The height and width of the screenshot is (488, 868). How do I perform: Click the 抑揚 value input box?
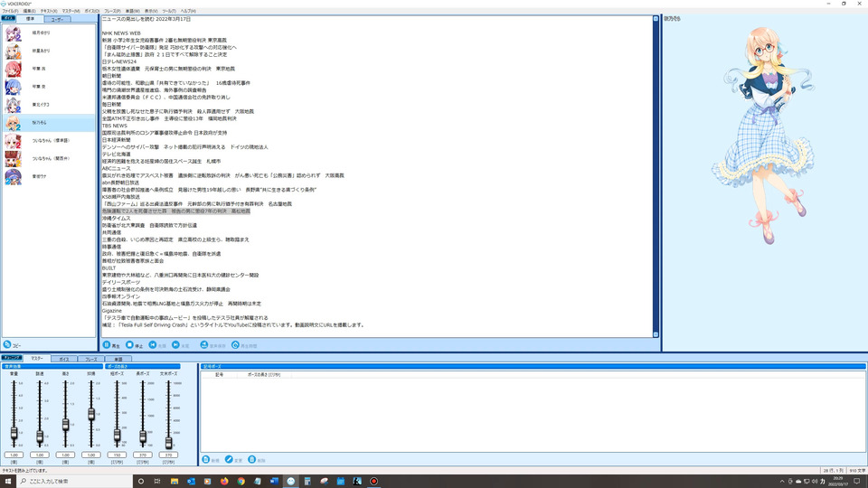(x=91, y=455)
